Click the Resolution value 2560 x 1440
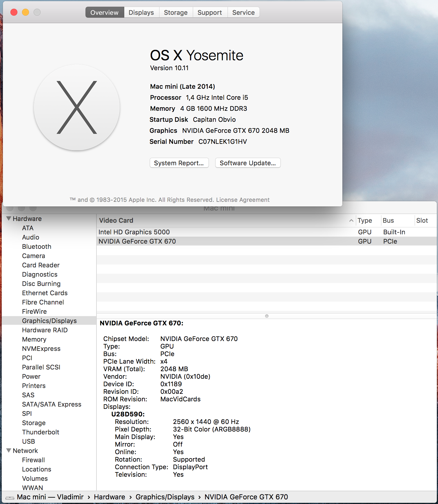Viewport: 438px width, 504px height. [206, 422]
